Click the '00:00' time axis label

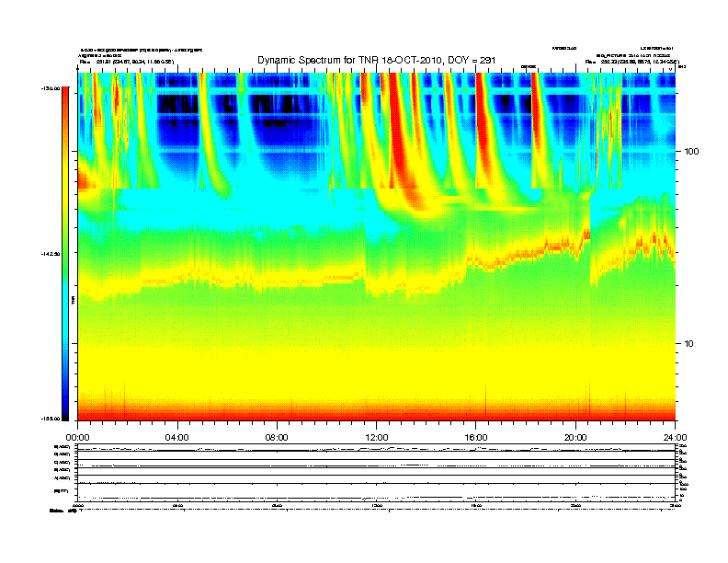pos(77,438)
